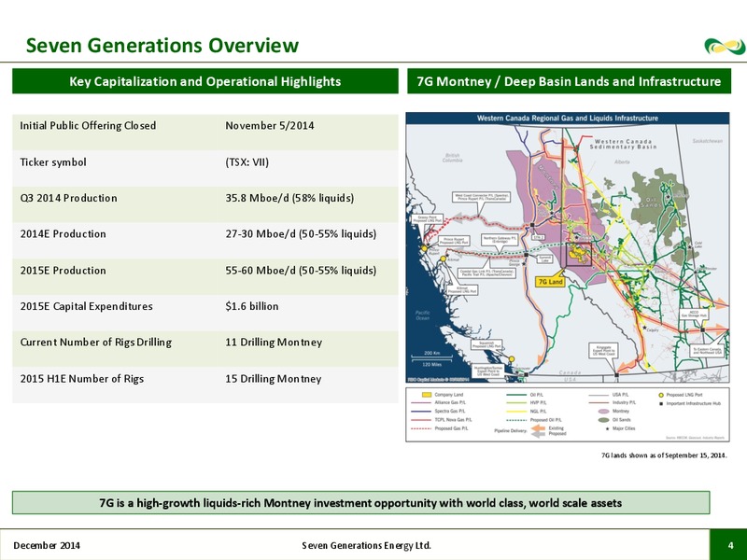This screenshot has height=560, width=747.
Task: Click the Seven Generations Overview title
Action: (162, 46)
